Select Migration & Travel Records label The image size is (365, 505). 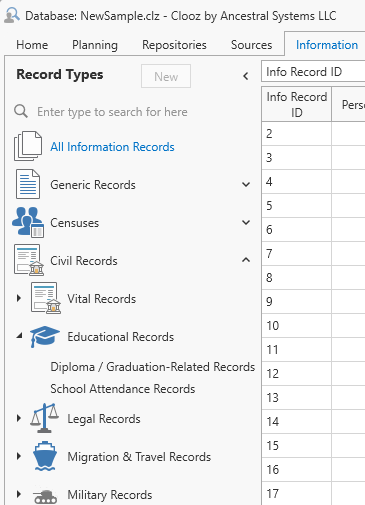139,457
